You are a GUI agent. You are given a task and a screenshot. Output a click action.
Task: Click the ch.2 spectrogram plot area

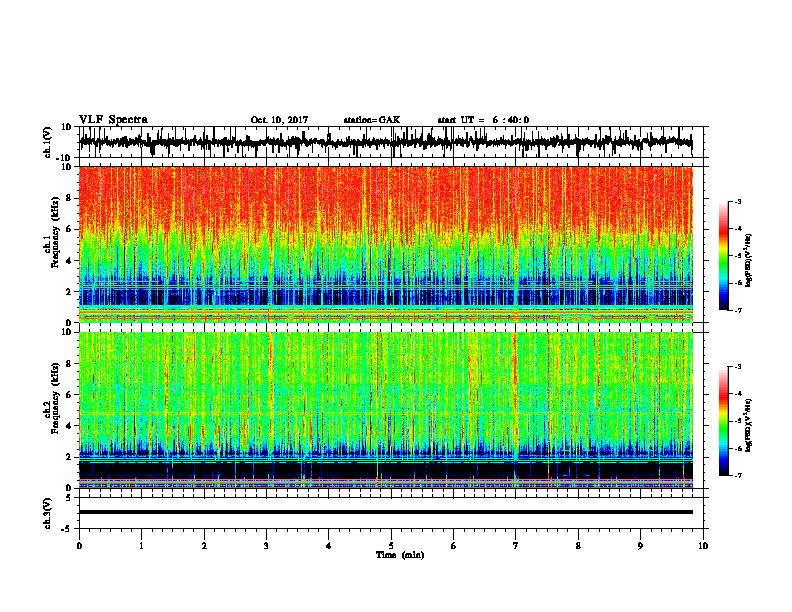(385, 410)
